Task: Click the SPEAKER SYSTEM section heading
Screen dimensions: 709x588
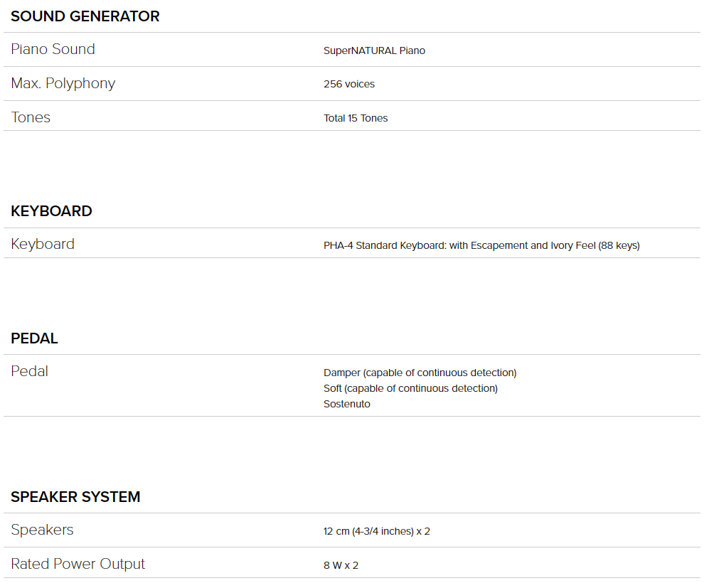Action: pos(75,497)
